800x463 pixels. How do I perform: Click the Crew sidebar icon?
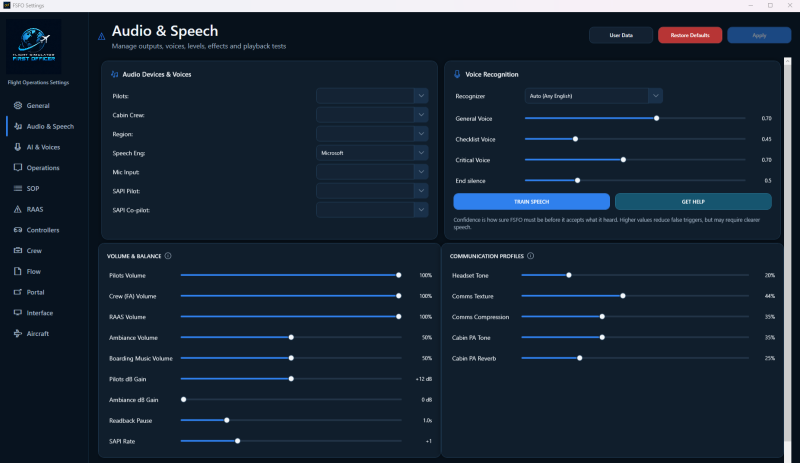coord(18,251)
